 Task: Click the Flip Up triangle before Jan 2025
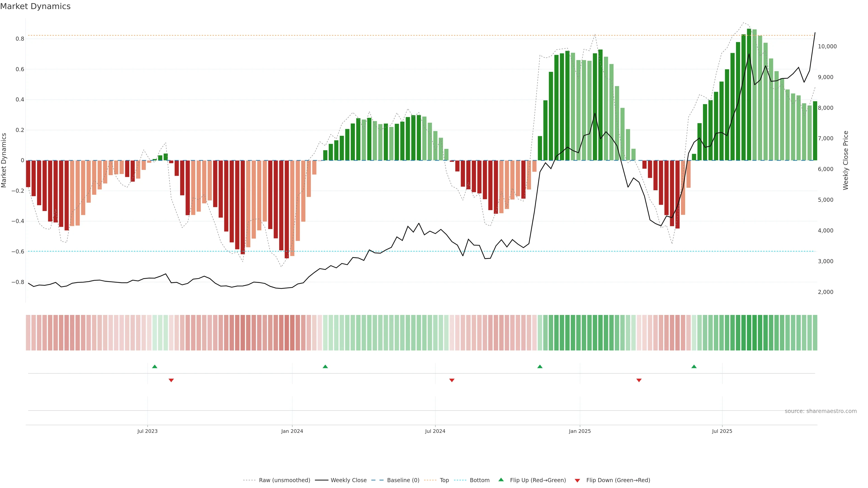click(540, 366)
